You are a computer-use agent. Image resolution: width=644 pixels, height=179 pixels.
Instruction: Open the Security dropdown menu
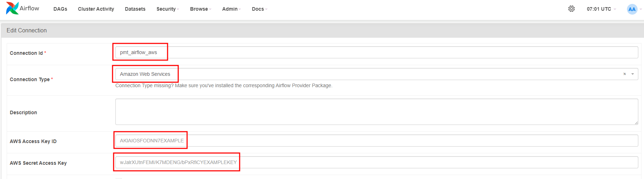(168, 9)
